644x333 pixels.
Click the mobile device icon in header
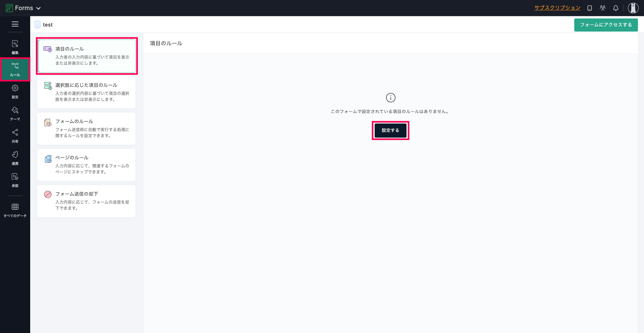[x=589, y=8]
